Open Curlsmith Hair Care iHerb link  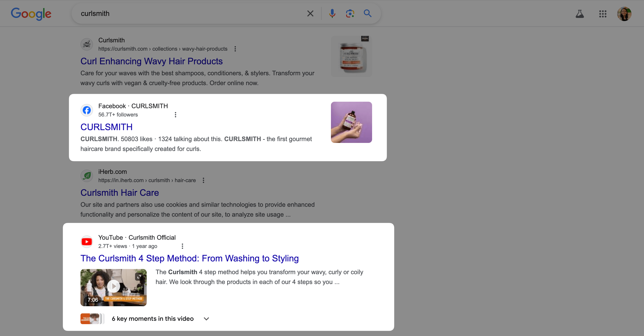pos(119,193)
